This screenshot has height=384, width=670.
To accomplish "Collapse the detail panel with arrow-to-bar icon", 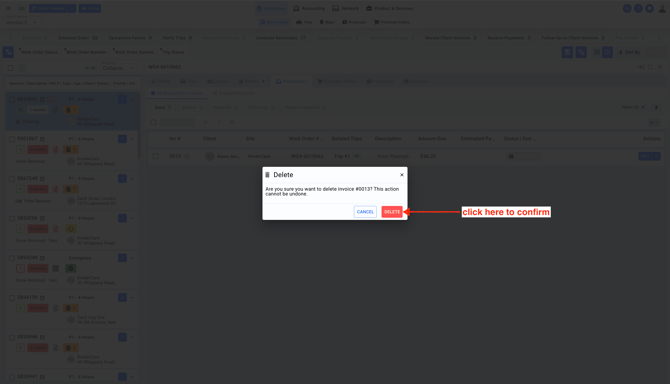I will click(640, 67).
